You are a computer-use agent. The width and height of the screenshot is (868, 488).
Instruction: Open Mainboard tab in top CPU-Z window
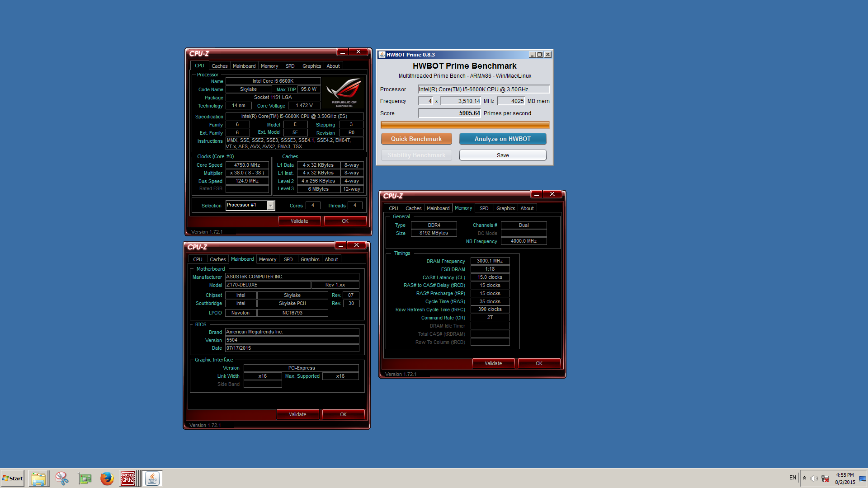[244, 66]
